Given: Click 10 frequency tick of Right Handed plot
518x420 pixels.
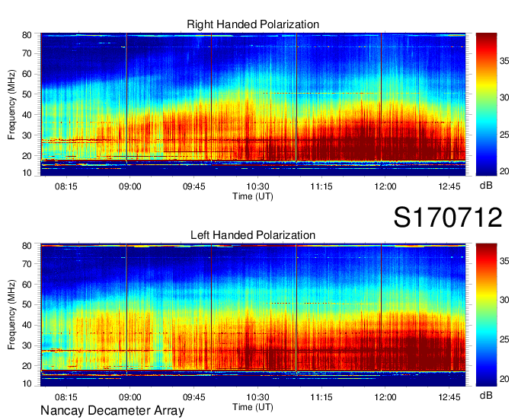Looking at the screenshot, I should (x=27, y=173).
